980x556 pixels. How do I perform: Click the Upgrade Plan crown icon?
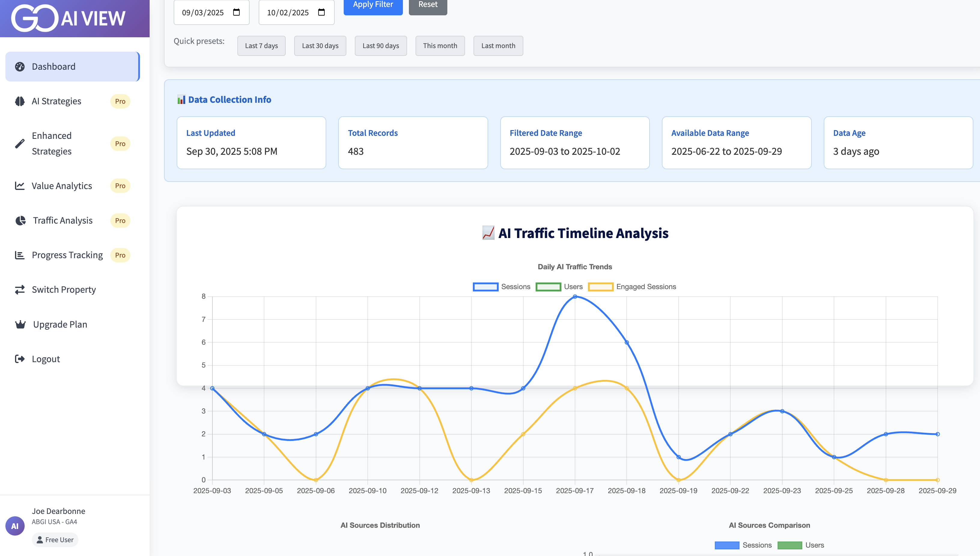pyautogui.click(x=20, y=325)
